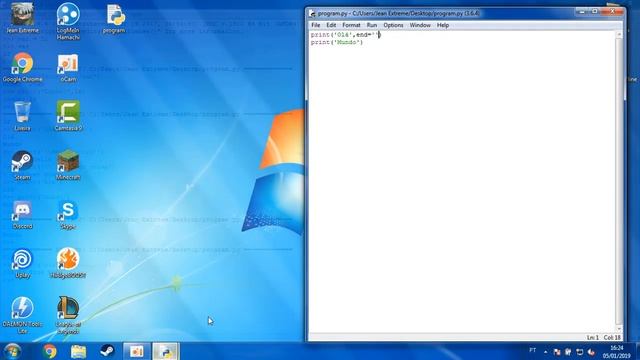Click the first code line print('Olá'

tap(345, 35)
